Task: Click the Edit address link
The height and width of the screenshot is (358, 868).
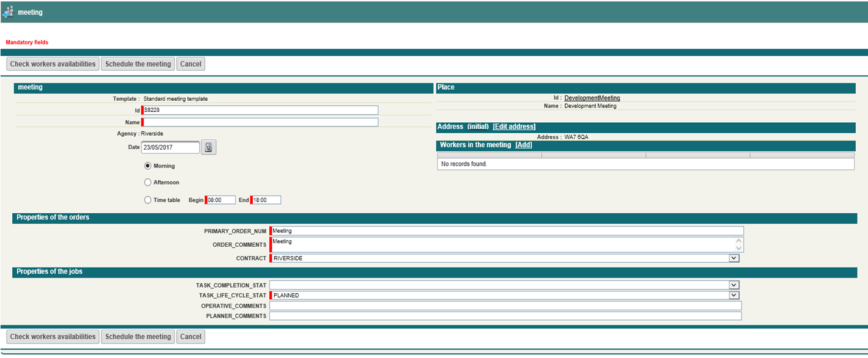Action: pos(514,127)
